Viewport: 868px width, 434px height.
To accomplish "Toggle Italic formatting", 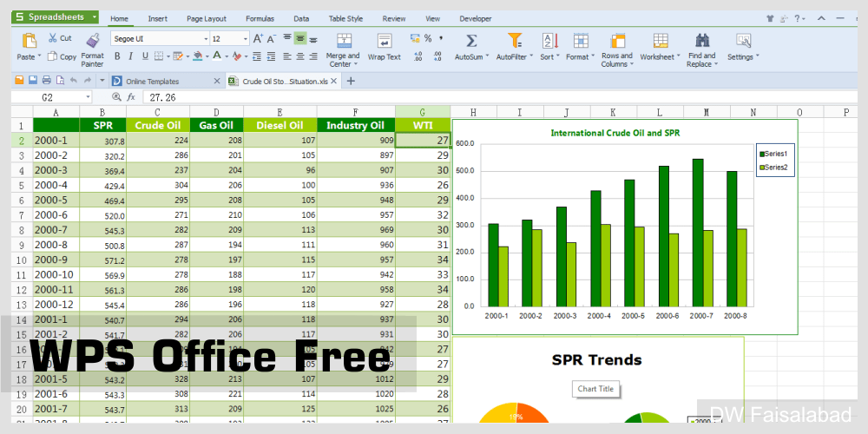I will point(131,56).
